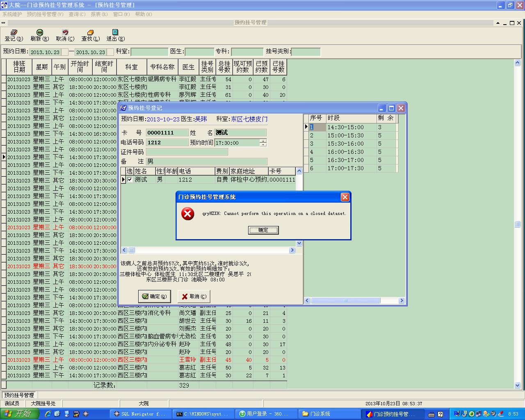The image size is (525, 420).
Task: Click the 医生 column header in schedule grid
Action: tap(189, 67)
